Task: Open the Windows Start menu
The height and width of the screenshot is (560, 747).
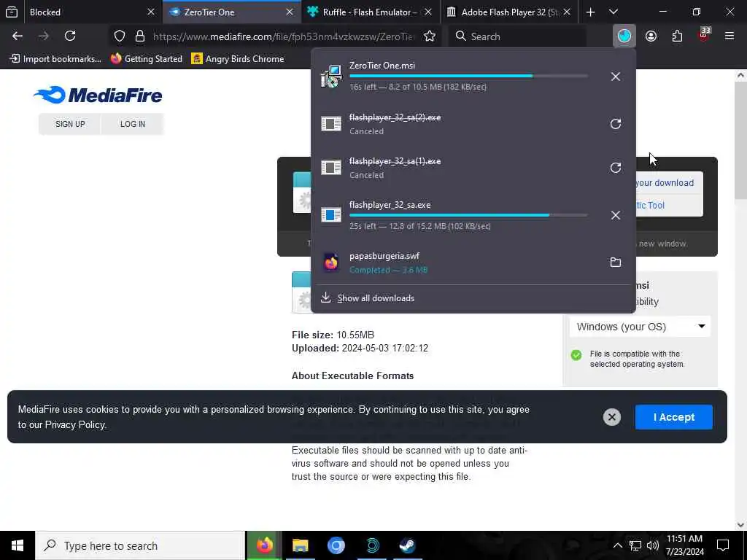Action: pyautogui.click(x=18, y=545)
